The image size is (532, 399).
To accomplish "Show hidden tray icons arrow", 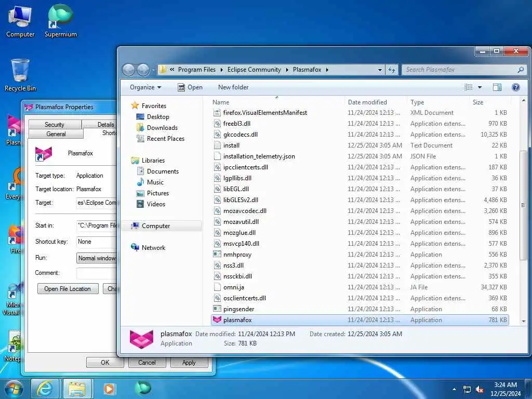I will pos(454,390).
